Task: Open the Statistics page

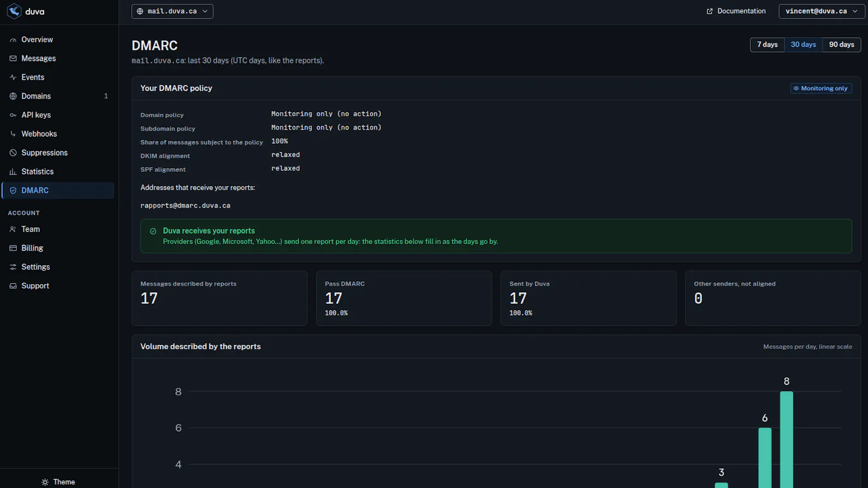Action: point(58,172)
